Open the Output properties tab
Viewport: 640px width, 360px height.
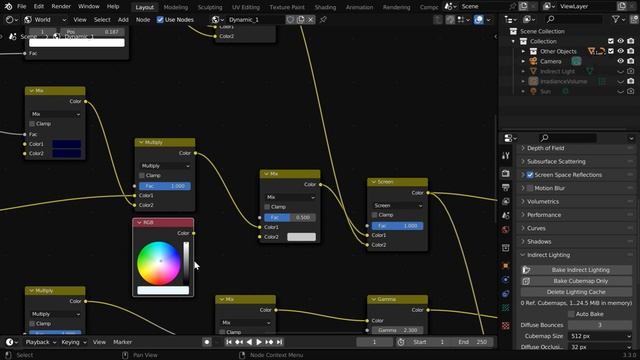tap(506, 187)
